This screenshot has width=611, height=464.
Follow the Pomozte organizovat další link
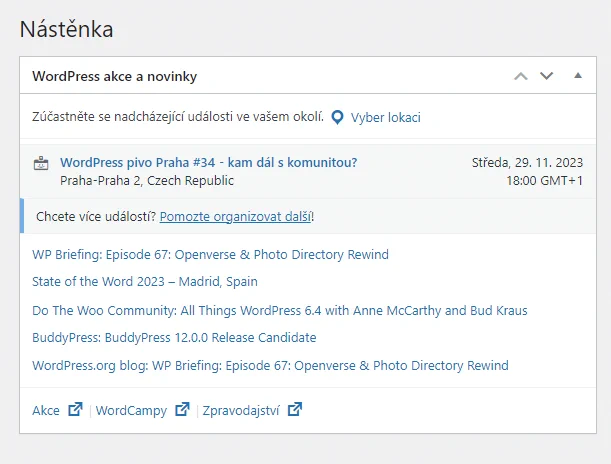235,217
